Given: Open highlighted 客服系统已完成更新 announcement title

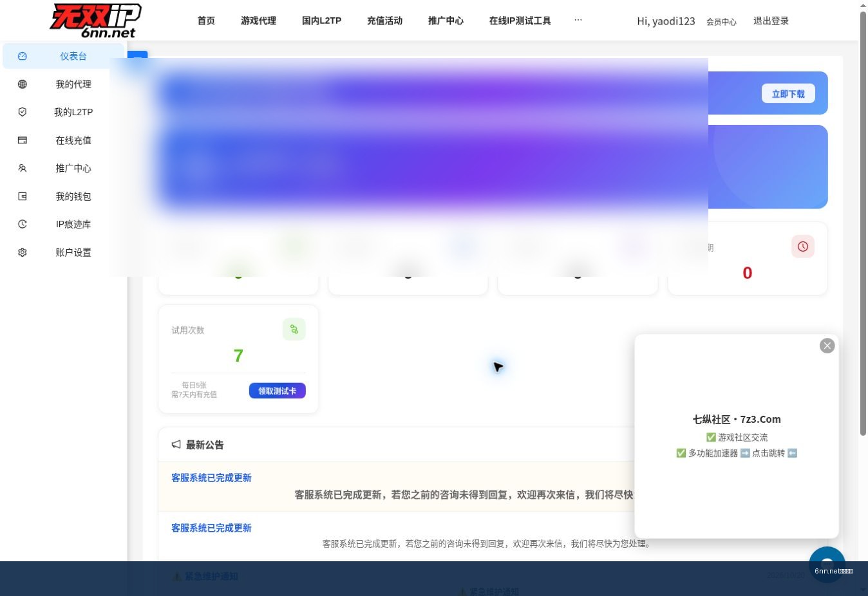Looking at the screenshot, I should click(x=211, y=478).
